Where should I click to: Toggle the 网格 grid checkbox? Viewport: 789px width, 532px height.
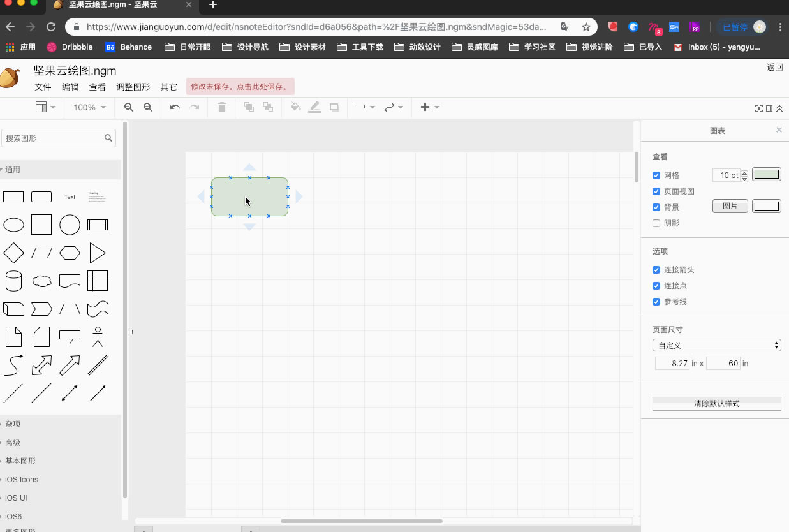[x=656, y=175]
